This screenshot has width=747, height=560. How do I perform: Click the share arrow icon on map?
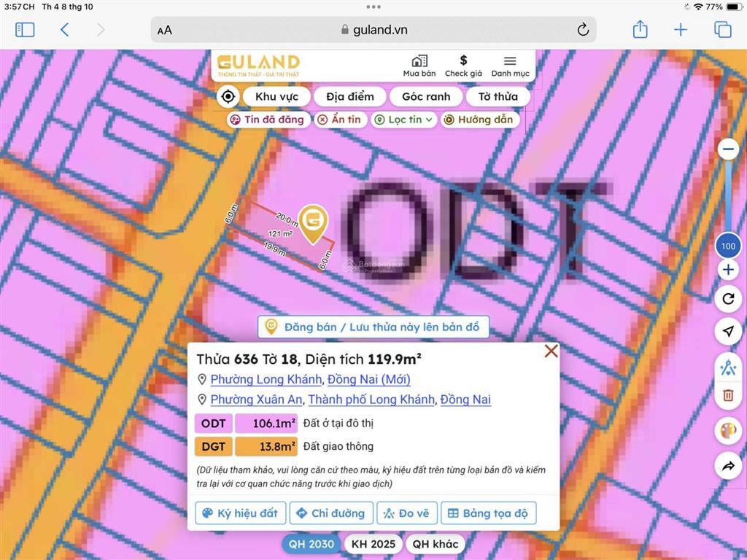727,465
